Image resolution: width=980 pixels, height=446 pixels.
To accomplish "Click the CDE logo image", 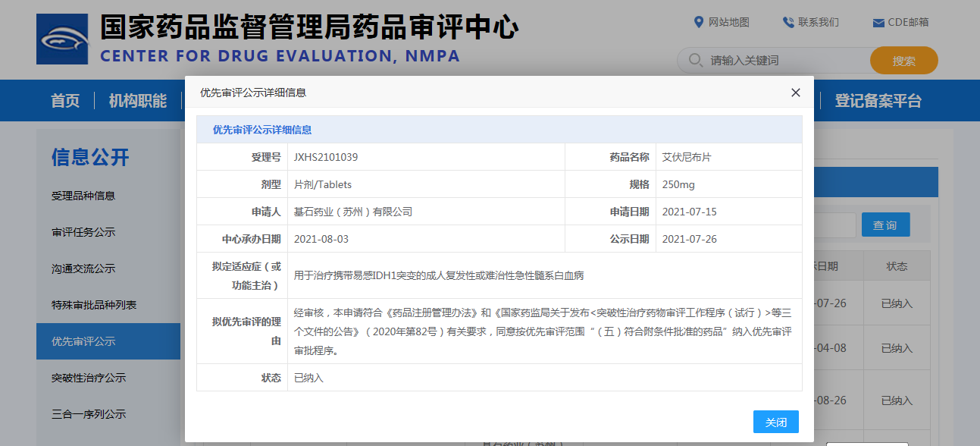I will point(62,39).
